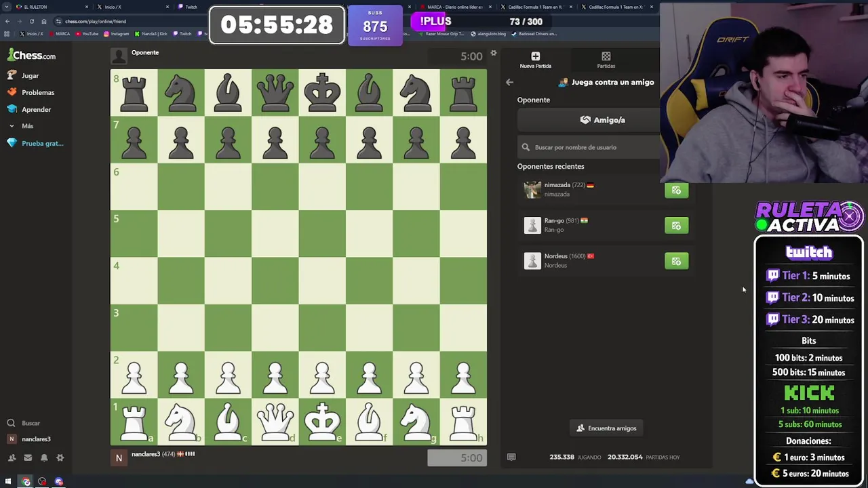This screenshot has height=488, width=868.
Task: Select the white bishop on f1
Action: [x=370, y=422]
